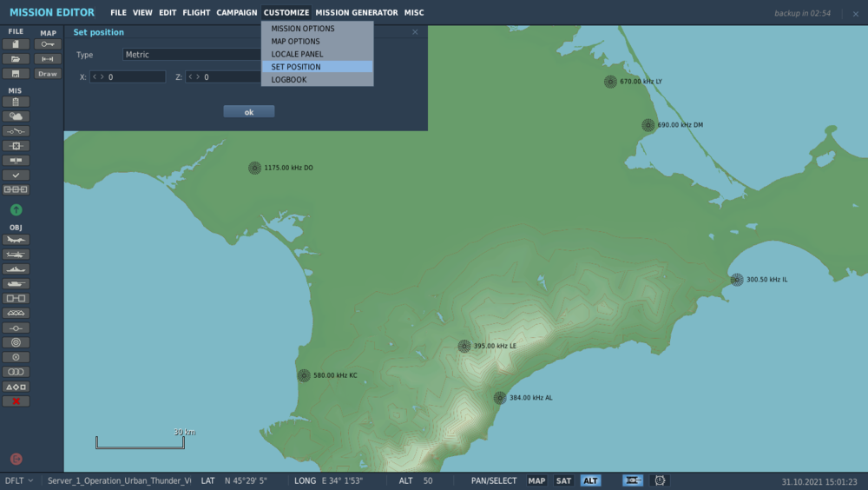
Task: Click the clock icon in status bar
Action: 660,480
